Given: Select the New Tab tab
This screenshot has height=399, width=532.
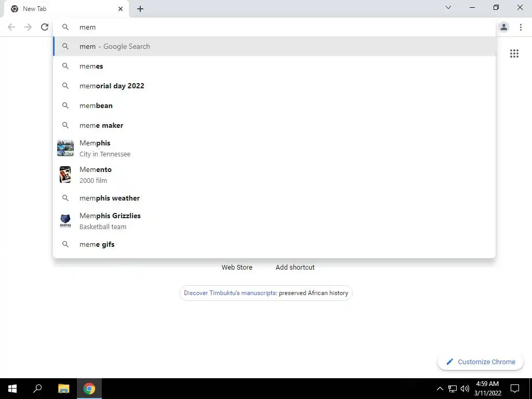Looking at the screenshot, I should 66,9.
